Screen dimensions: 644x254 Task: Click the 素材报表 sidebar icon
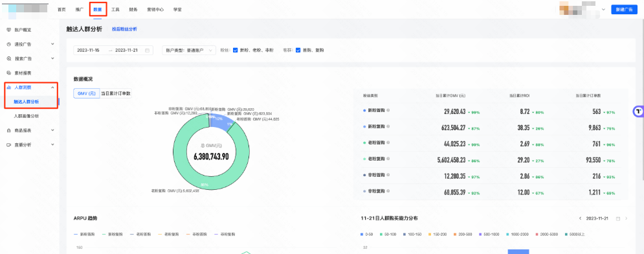9,73
